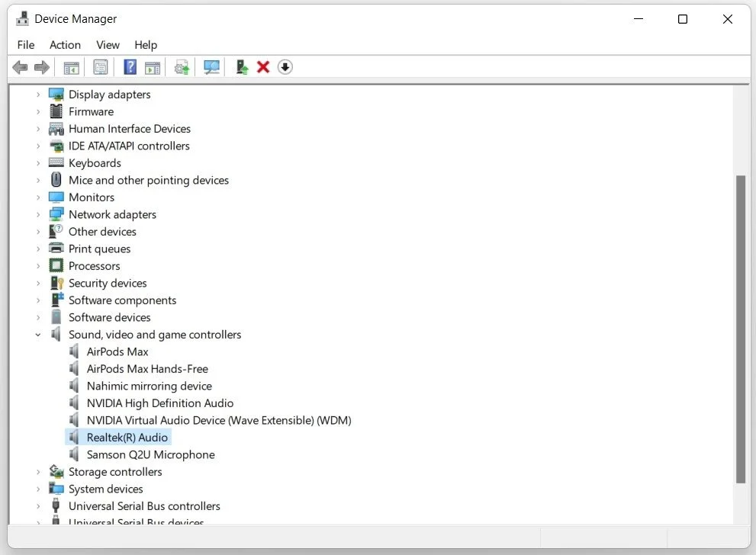Scan for hardware changes
756x555 pixels.
[x=211, y=67]
